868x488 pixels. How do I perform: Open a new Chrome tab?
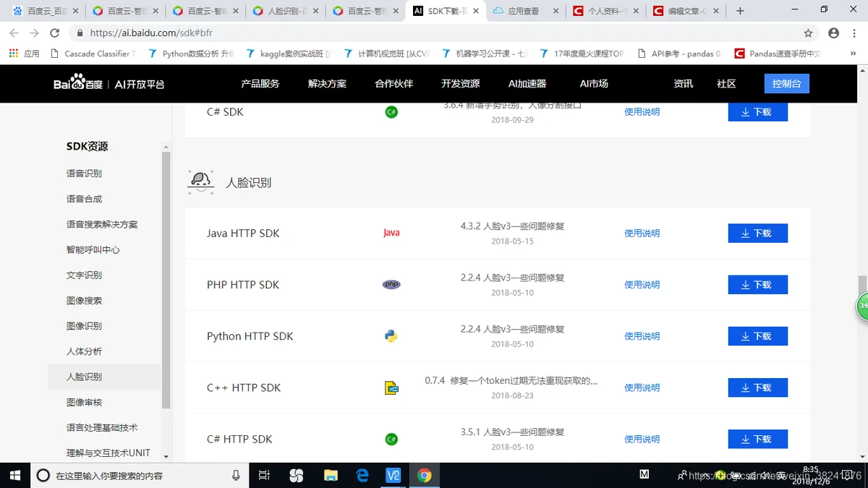point(740,11)
